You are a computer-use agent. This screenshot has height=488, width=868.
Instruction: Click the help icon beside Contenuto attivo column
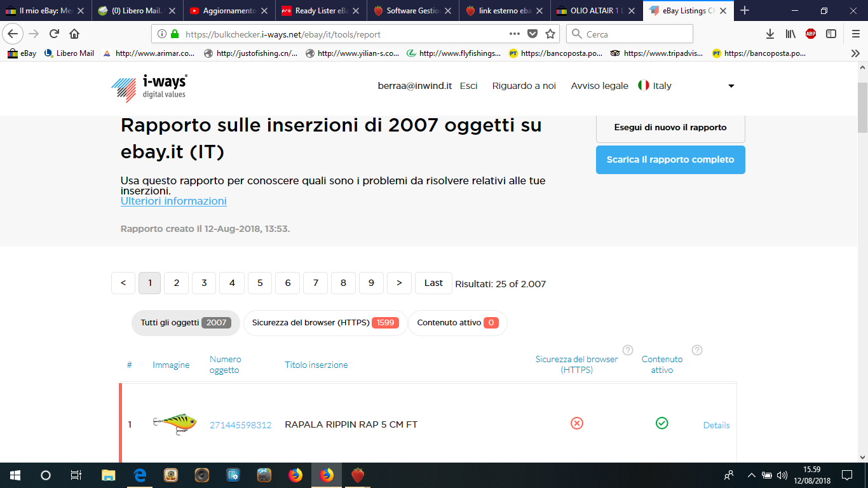(x=696, y=350)
